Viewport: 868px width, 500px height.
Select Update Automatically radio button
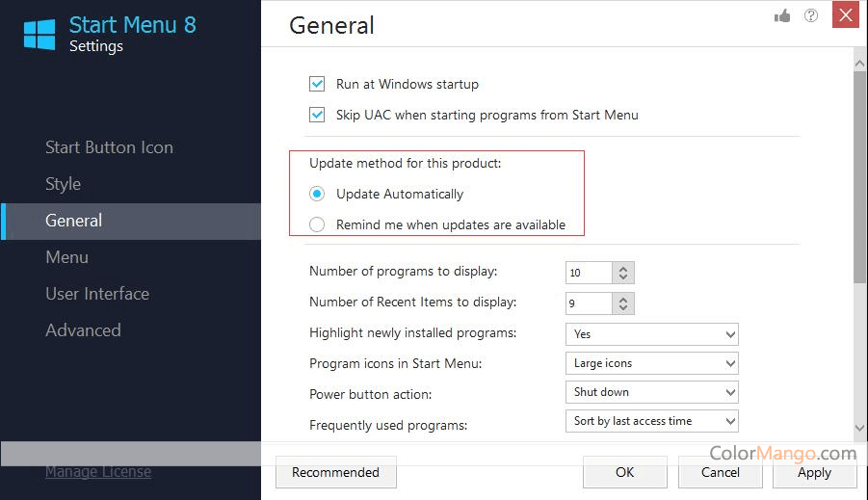317,194
